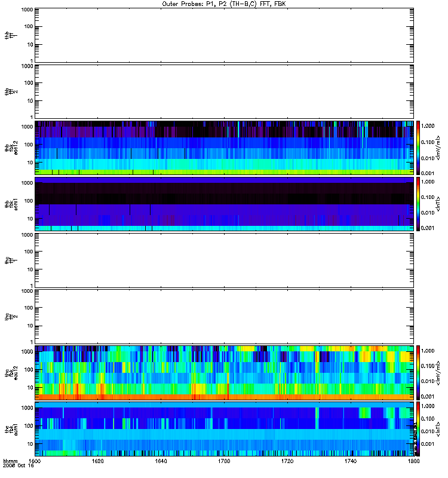This screenshot has height=478, width=448.
Task: Click the empty thb fff 1 panel
Action: point(224,35)
